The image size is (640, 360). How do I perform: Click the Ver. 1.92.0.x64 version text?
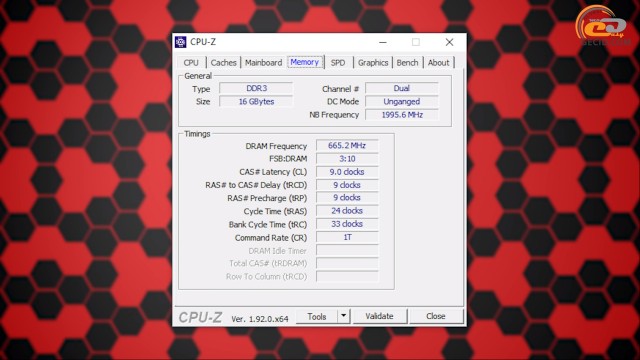coord(260,319)
